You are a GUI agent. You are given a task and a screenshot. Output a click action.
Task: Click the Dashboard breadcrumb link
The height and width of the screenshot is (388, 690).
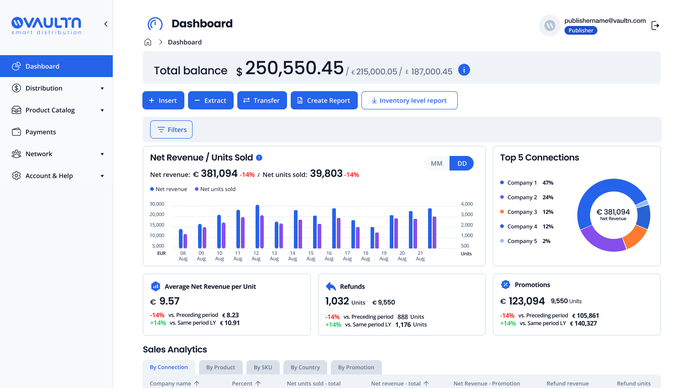coord(184,42)
